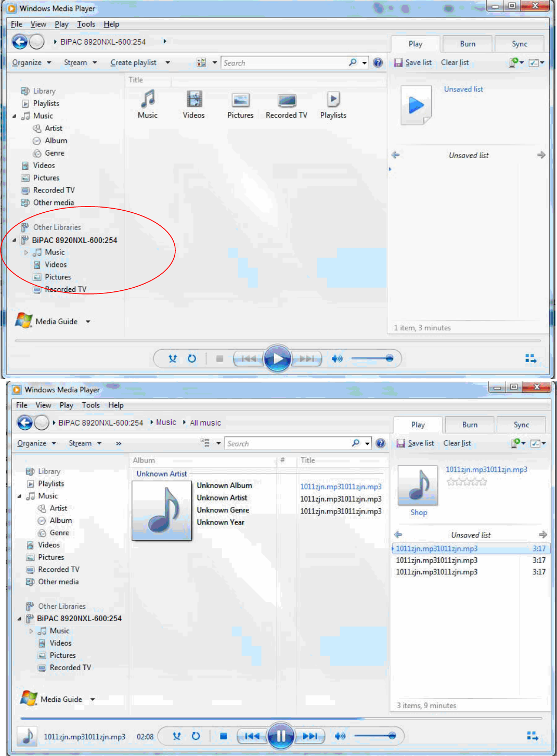Click All music breadcrumb in bottom window
Viewport: 557px width, 756px height.
coord(205,422)
